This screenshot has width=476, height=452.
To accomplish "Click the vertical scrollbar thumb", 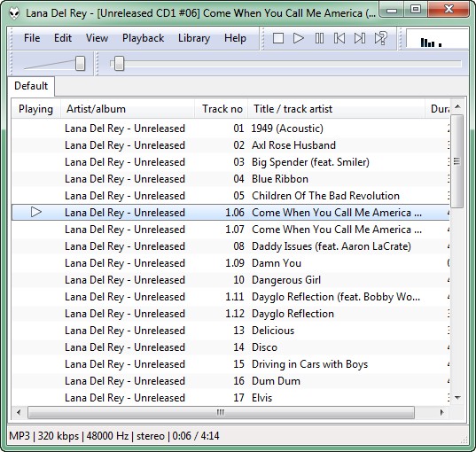I will (457, 161).
